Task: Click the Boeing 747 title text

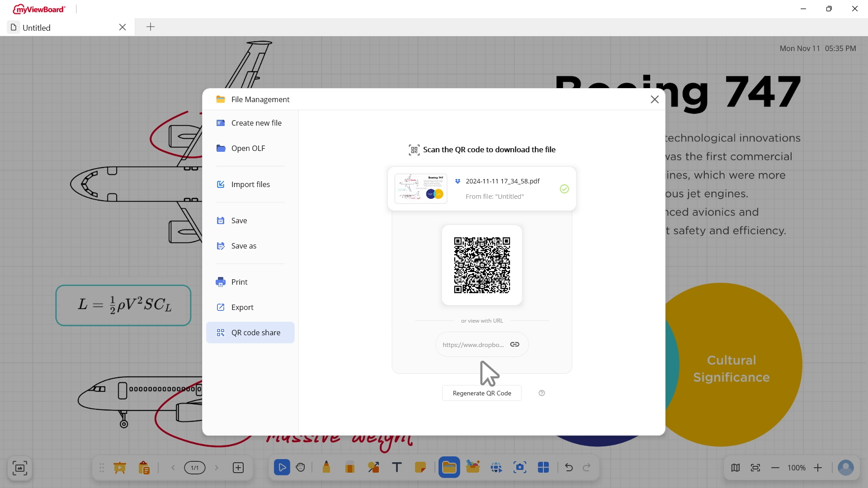Action: click(678, 93)
